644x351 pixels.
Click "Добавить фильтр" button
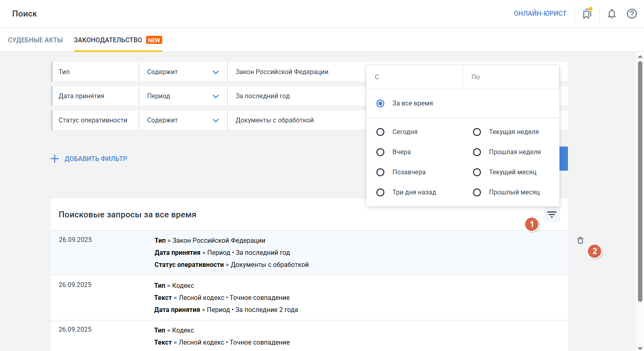tap(96, 159)
